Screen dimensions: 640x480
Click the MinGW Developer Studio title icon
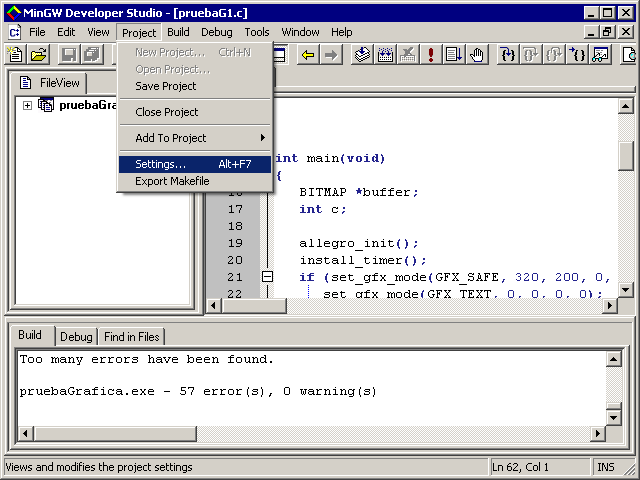tap(13, 13)
